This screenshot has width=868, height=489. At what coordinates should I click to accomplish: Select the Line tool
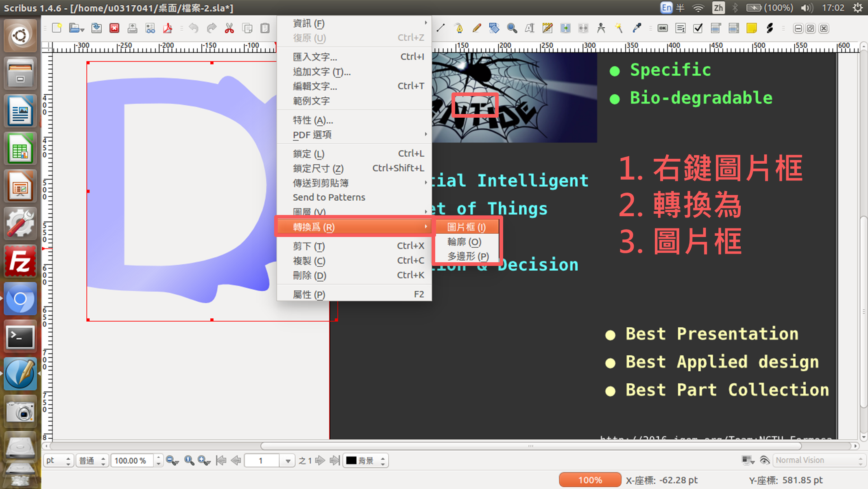click(441, 28)
